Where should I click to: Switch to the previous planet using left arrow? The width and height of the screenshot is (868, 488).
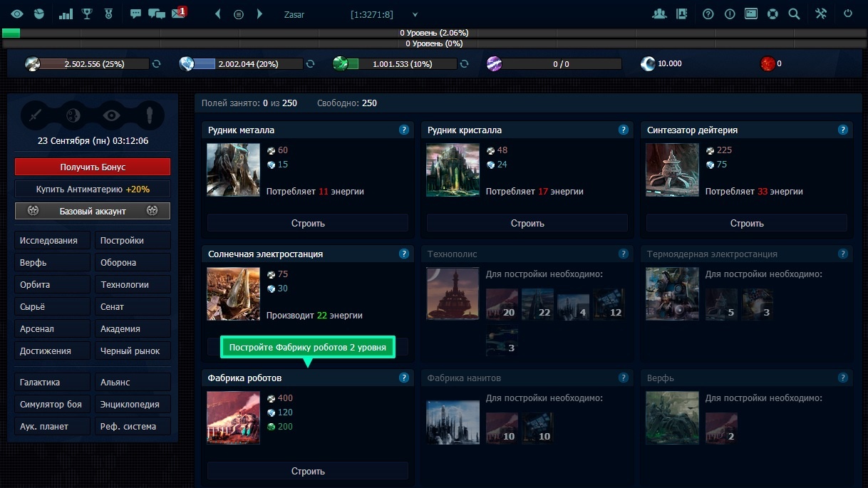pos(218,14)
